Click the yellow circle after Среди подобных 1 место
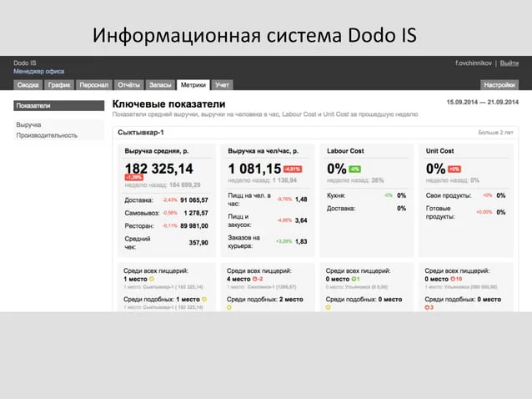The width and height of the screenshot is (532, 399). click(204, 300)
